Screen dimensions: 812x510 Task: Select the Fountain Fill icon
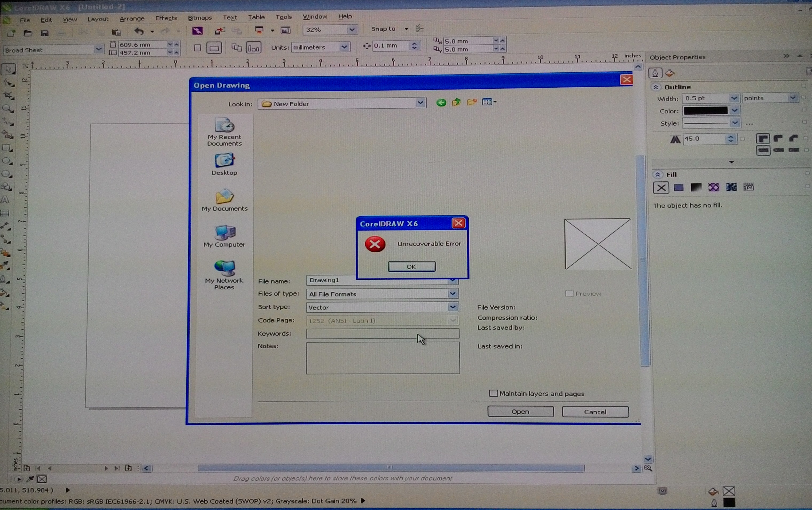click(696, 188)
